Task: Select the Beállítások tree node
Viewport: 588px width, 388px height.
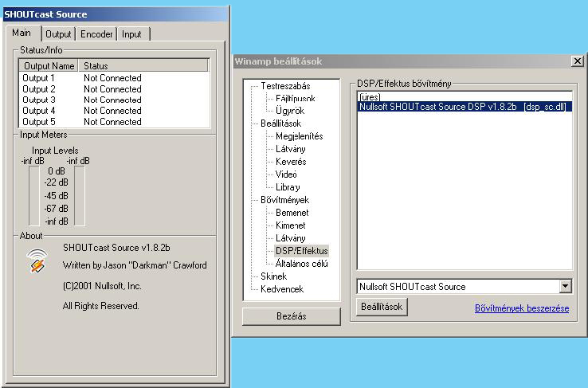Action: [281, 123]
